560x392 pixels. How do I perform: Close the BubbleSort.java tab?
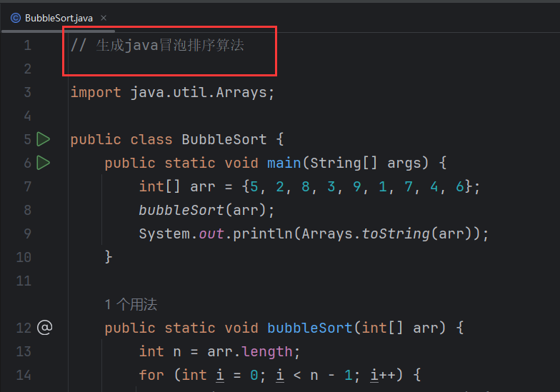tap(104, 18)
